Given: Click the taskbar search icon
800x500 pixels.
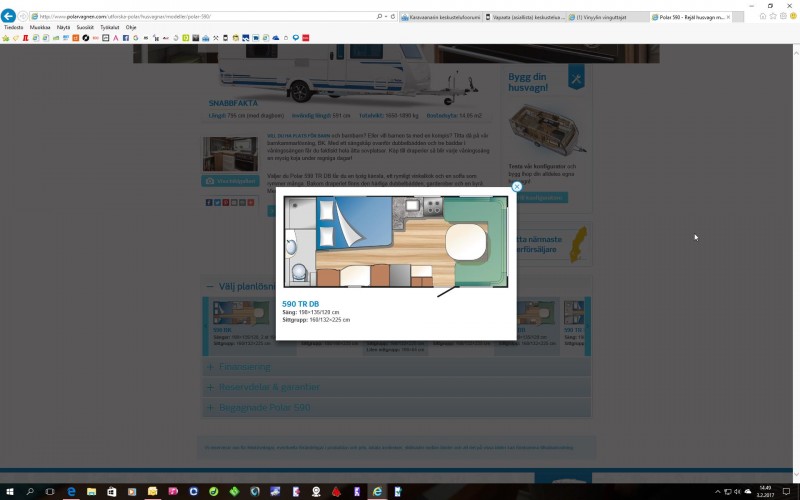Looking at the screenshot, I should click(29, 492).
